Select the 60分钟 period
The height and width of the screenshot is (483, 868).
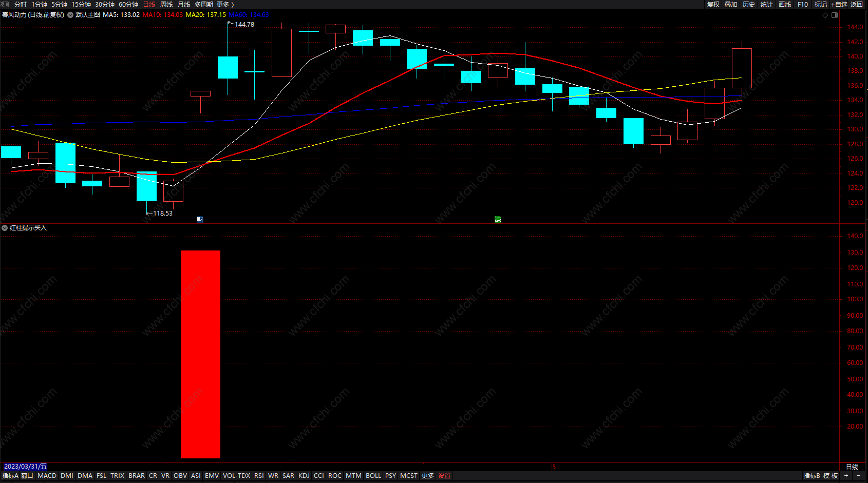(128, 5)
